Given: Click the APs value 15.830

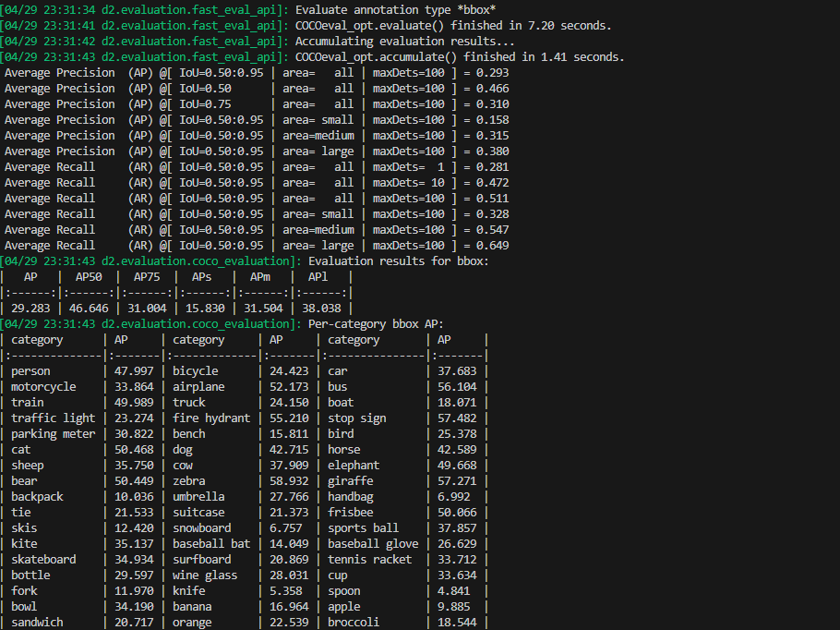Looking at the screenshot, I should coord(205,309).
